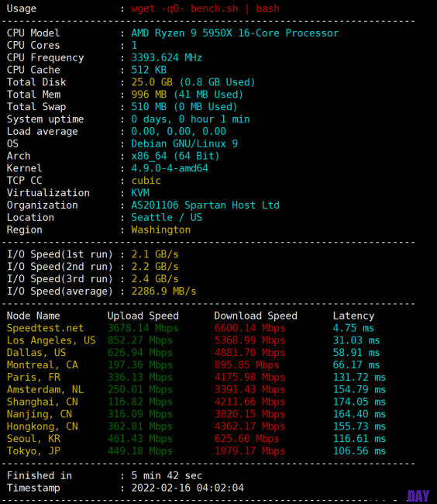Click the Seattle / US location text
This screenshot has height=504, width=437.
(167, 218)
